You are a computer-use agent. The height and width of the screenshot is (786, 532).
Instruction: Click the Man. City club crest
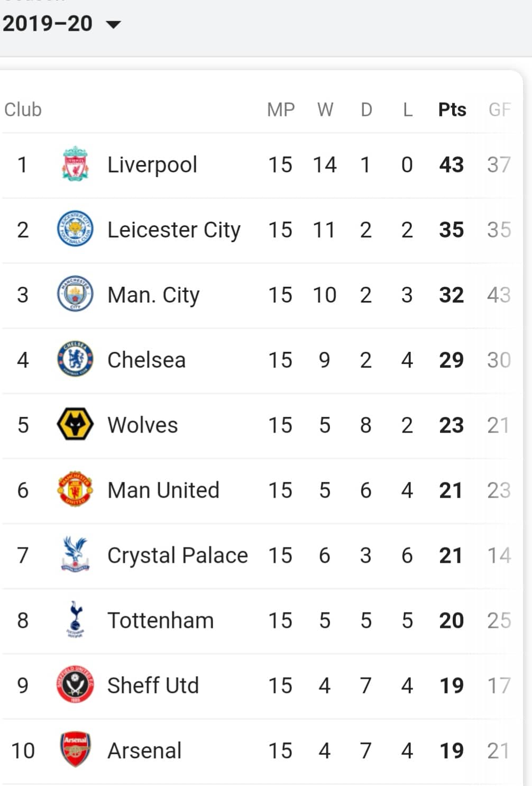[x=75, y=294]
